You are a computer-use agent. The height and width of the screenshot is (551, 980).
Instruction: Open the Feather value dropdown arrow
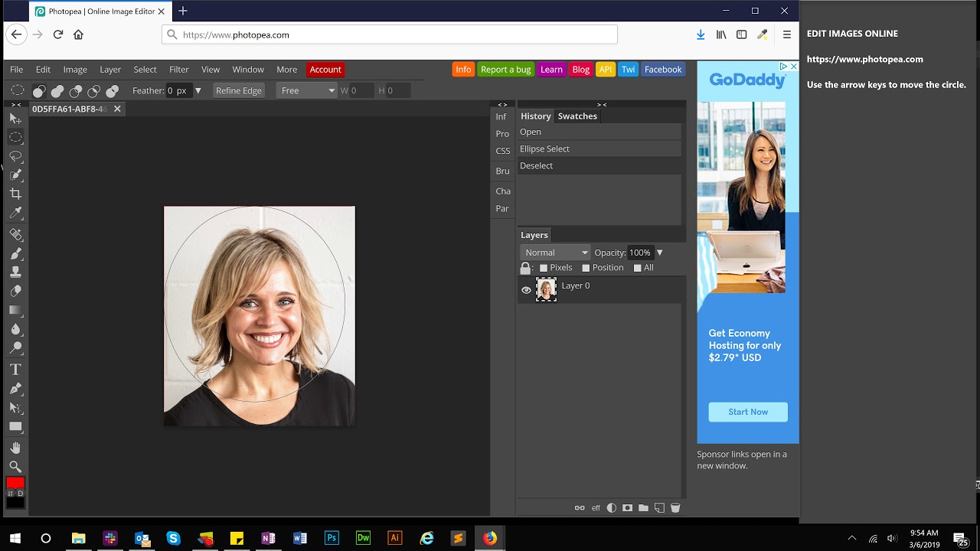(198, 90)
